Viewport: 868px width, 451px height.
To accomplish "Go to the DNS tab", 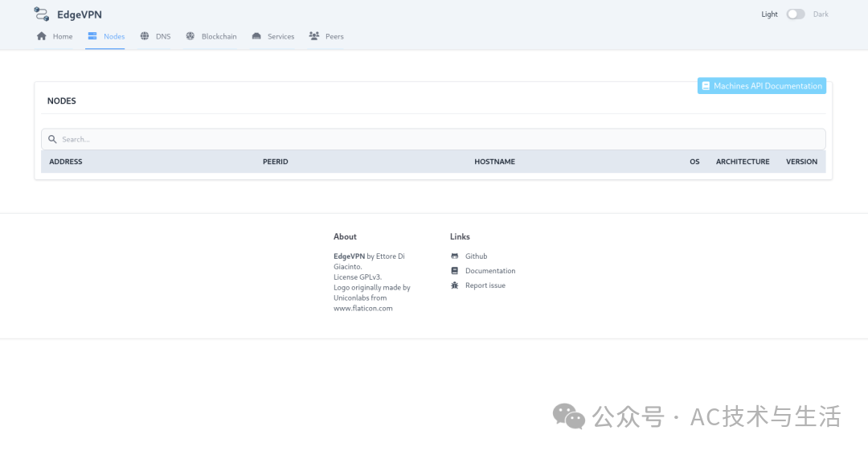I will [163, 36].
